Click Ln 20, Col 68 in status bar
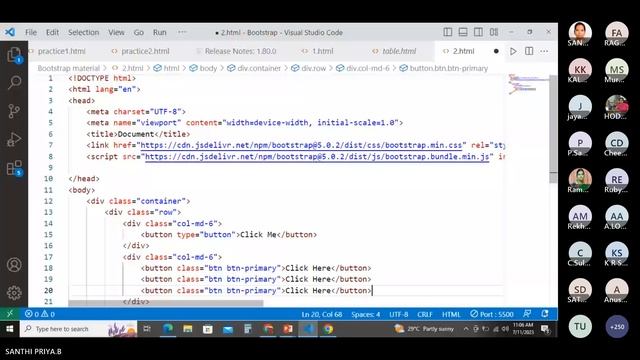Image resolution: width=640 pixels, height=360 pixels. pos(322,314)
